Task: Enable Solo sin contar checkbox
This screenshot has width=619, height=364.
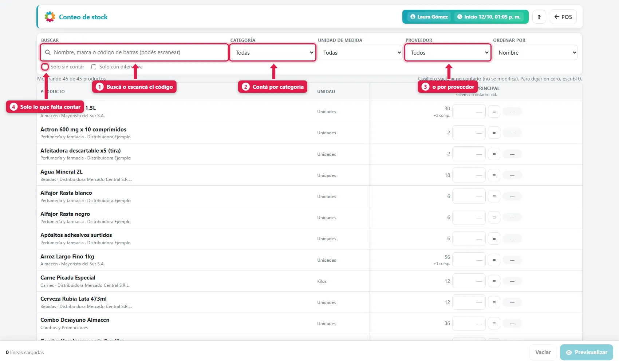Action: coord(45,67)
